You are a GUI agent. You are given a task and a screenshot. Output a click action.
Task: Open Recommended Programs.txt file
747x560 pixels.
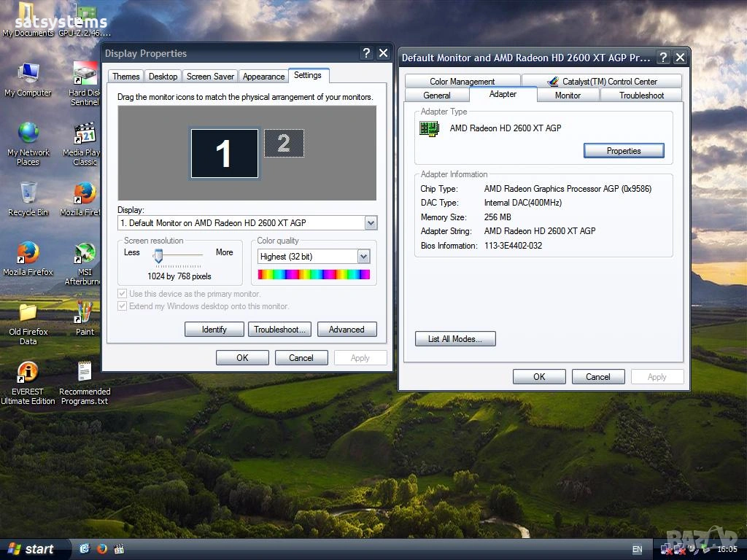[x=85, y=373]
